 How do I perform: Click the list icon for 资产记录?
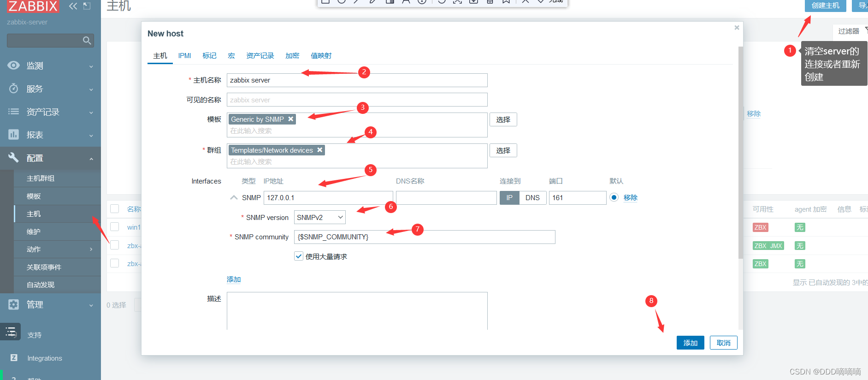click(14, 112)
